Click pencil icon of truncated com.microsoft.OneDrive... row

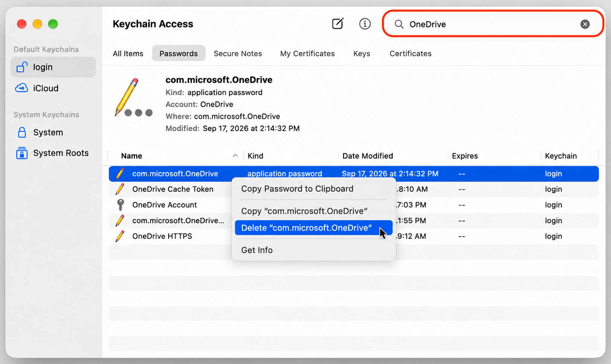pyautogui.click(x=120, y=221)
